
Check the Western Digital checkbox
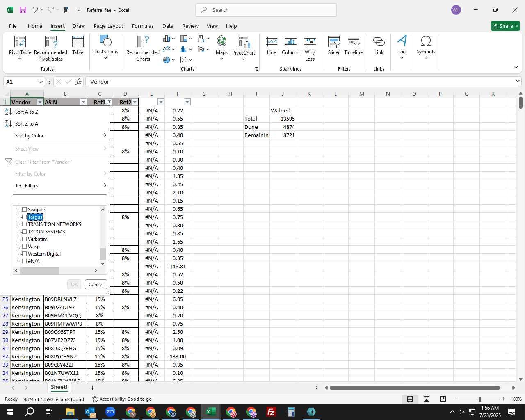coord(24,254)
